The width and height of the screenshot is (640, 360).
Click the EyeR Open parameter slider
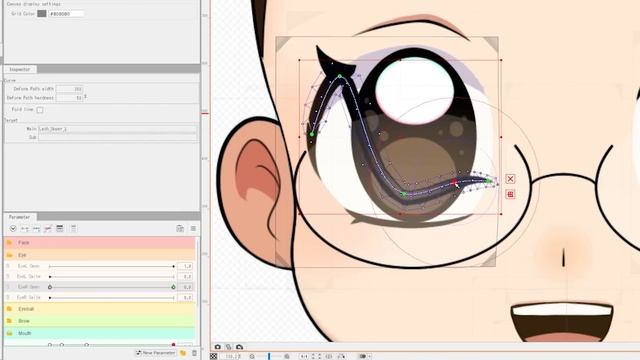pyautogui.click(x=111, y=287)
